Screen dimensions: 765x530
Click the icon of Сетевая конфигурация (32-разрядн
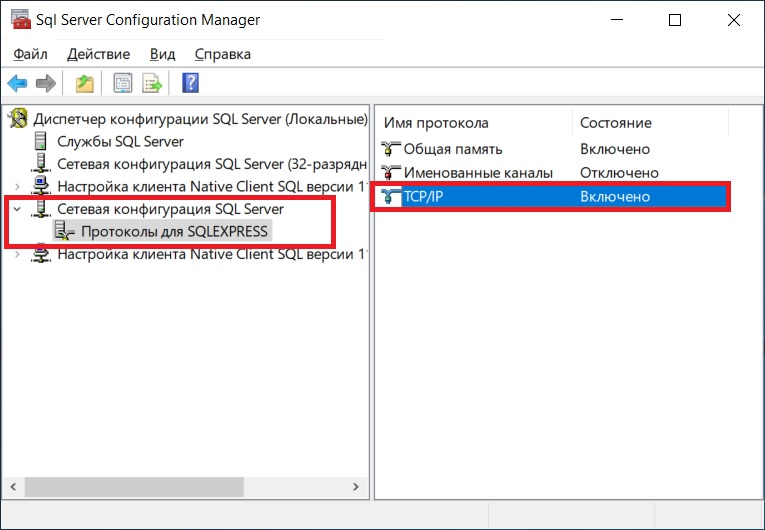point(41,163)
